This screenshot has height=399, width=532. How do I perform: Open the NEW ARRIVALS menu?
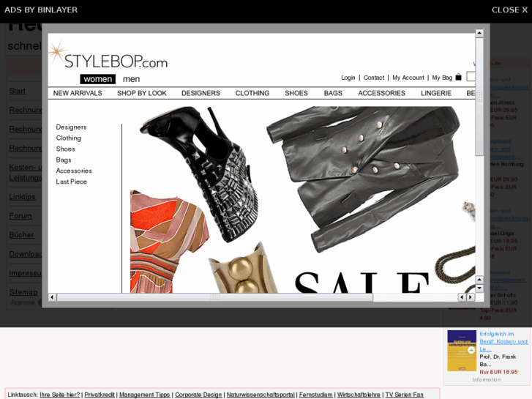(x=78, y=93)
